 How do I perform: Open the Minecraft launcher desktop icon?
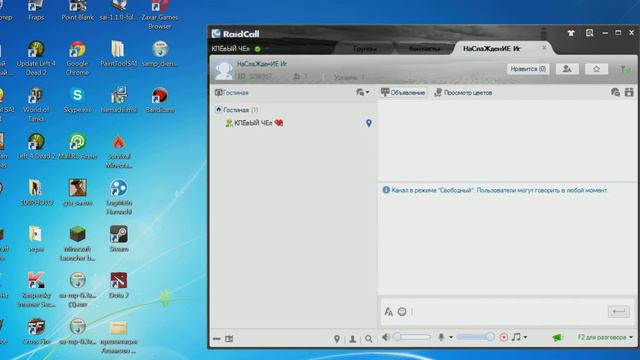pos(77,243)
